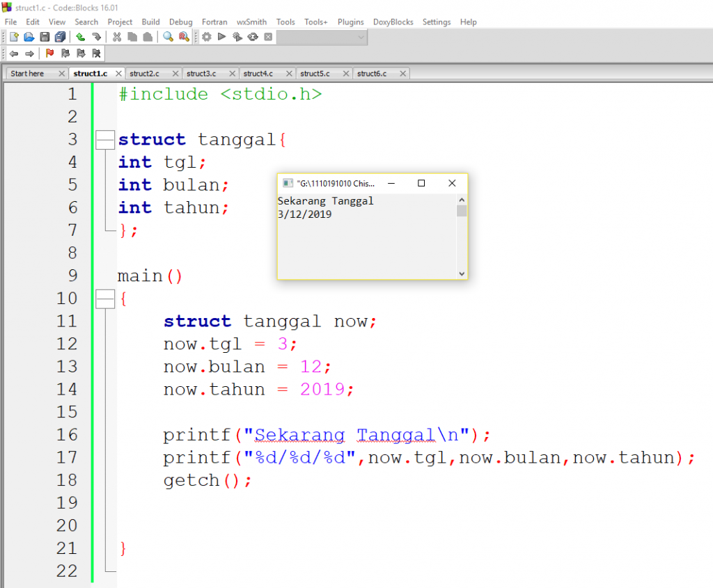
Task: Open the Fortran menu
Action: coord(214,22)
